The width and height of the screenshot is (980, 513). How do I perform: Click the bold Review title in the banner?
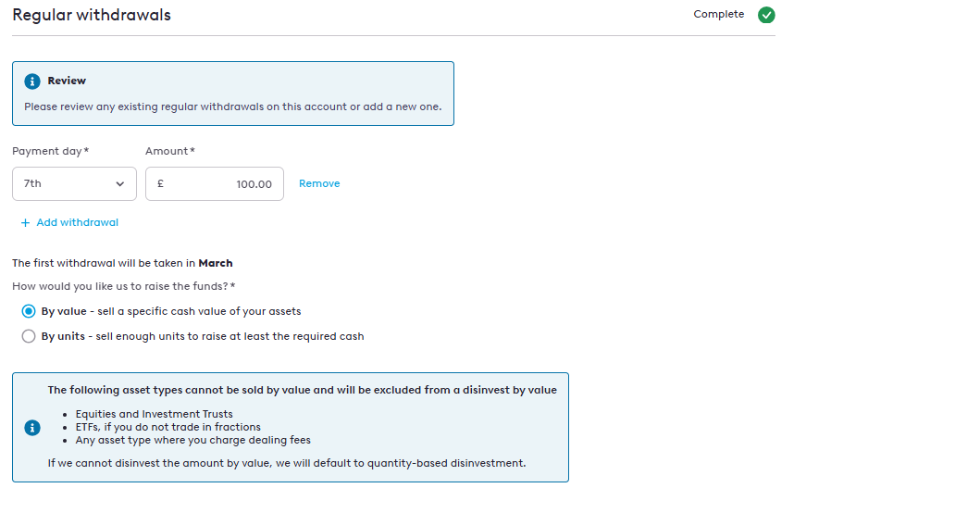tap(67, 81)
